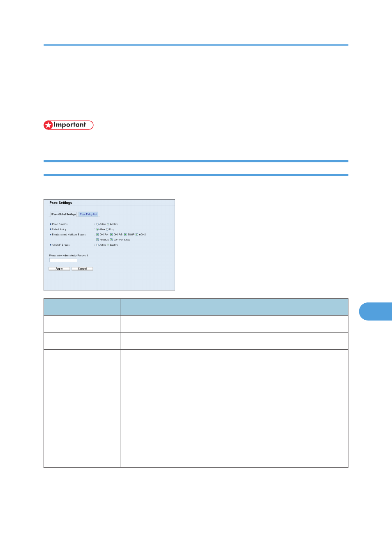Click the IPsec Settings heading
This screenshot has height=556, width=392.
(60, 203)
